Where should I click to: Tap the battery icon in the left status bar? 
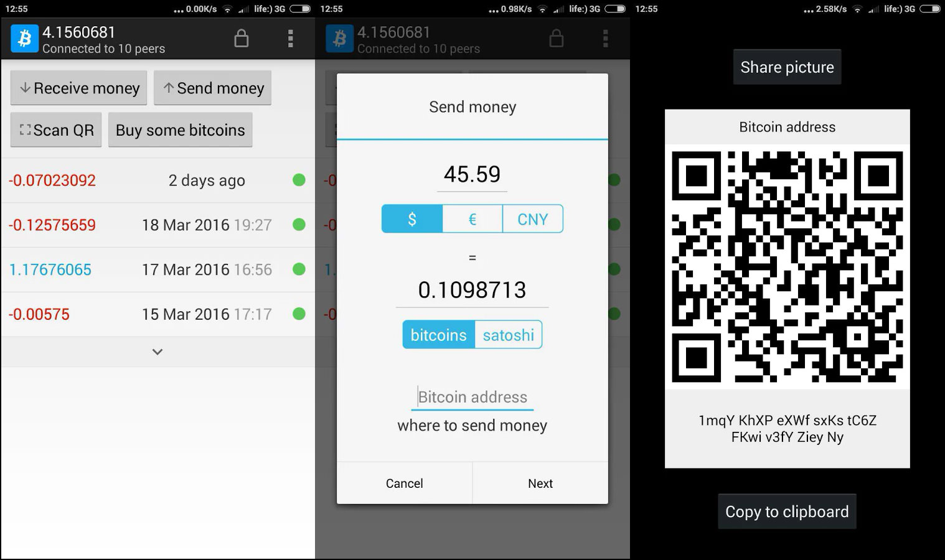(x=300, y=9)
